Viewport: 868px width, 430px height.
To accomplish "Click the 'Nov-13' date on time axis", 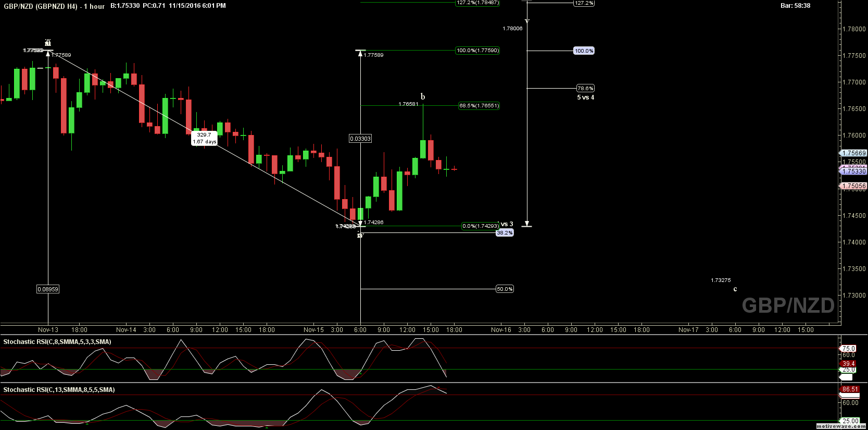I will tap(48, 330).
